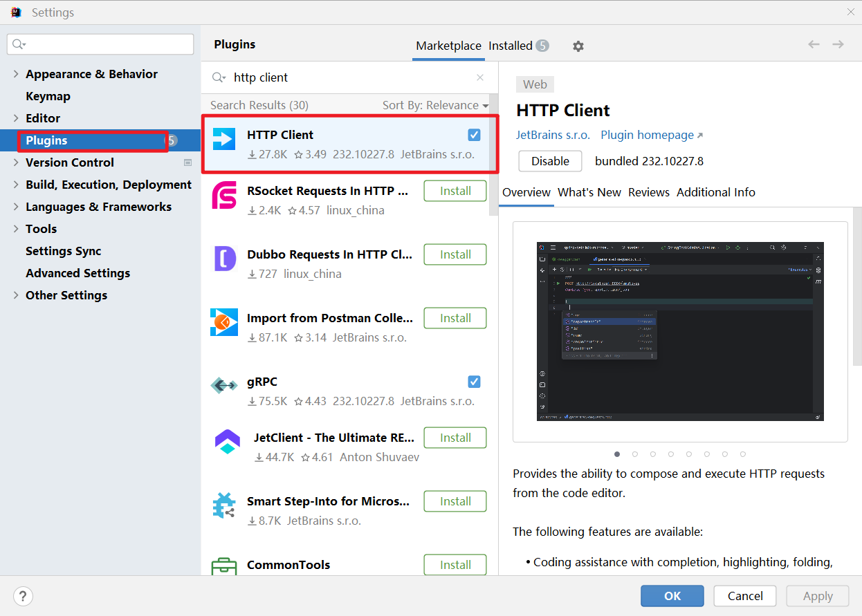Viewport: 862px width, 616px height.
Task: Expand Build, Execution, Deployment node
Action: click(16, 185)
